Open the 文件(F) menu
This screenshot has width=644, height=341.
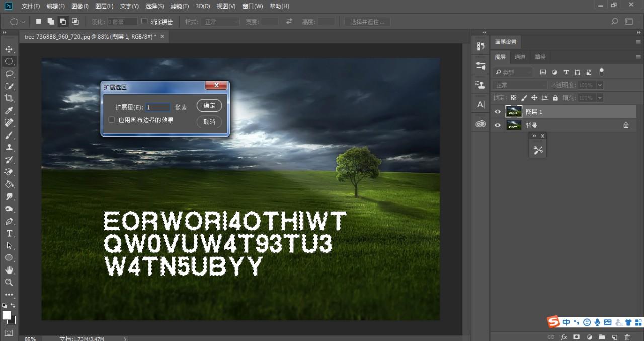point(31,6)
